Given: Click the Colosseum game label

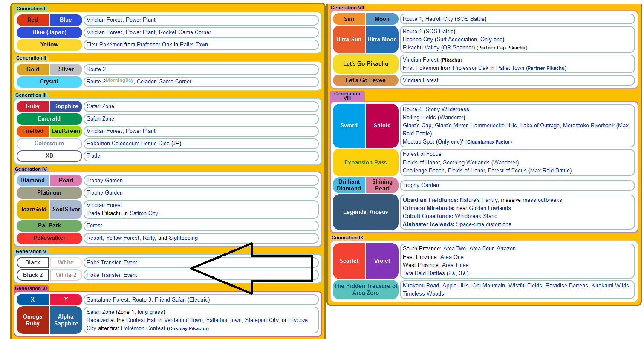Looking at the screenshot, I should [x=49, y=144].
